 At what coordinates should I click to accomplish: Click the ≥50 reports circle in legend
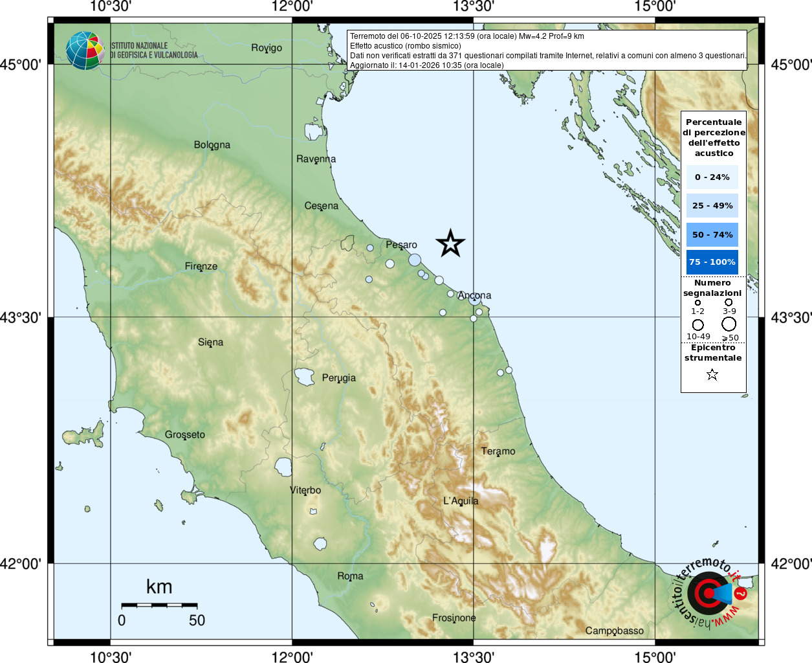(x=729, y=324)
